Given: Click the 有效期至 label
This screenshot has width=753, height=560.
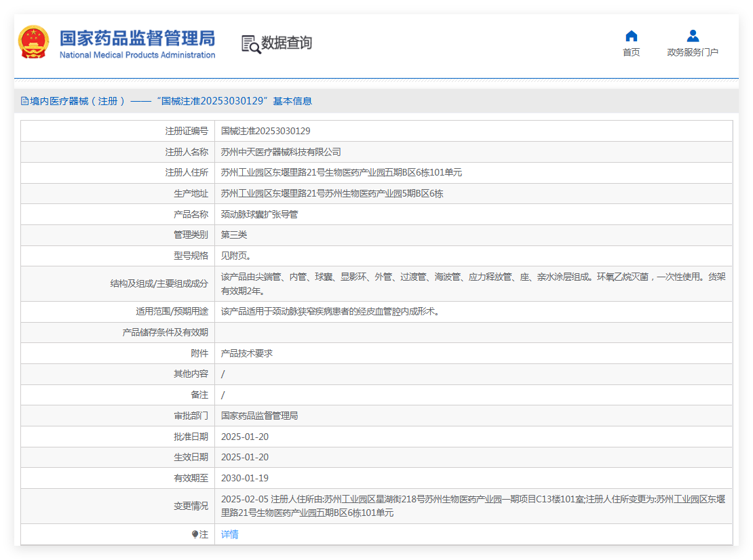Looking at the screenshot, I should pos(191,478).
